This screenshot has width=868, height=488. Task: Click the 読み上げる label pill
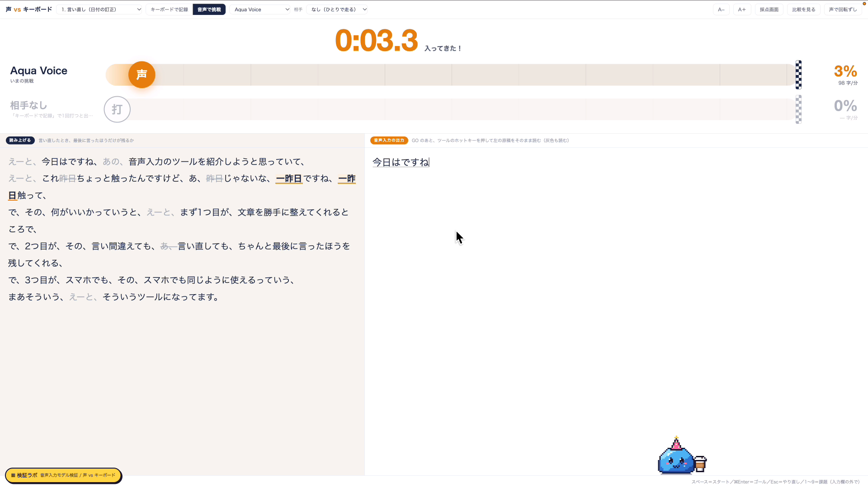[20, 141]
